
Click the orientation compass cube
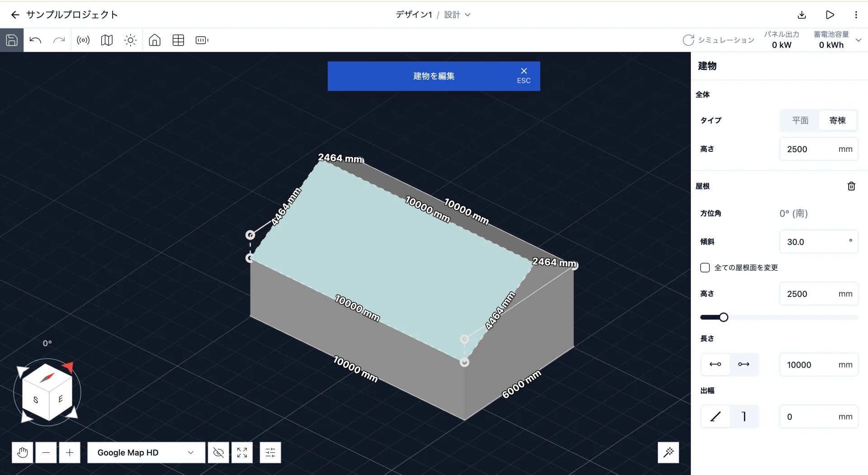pos(47,392)
